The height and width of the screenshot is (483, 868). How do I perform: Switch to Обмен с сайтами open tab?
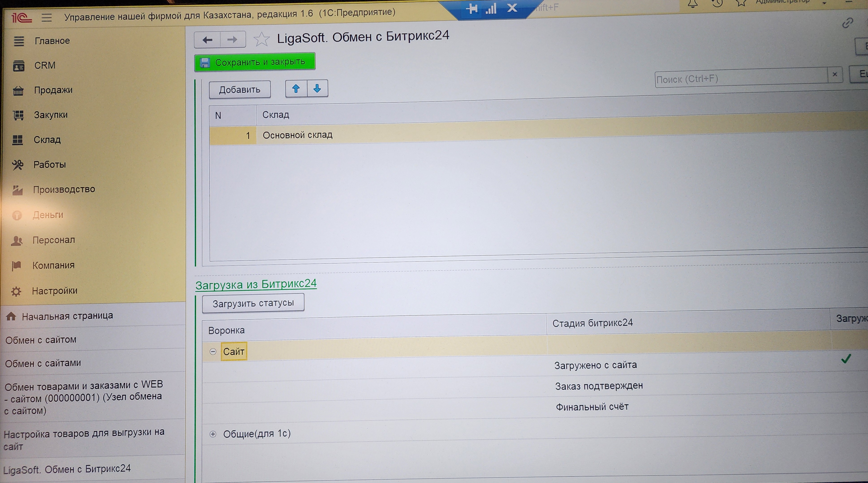43,363
